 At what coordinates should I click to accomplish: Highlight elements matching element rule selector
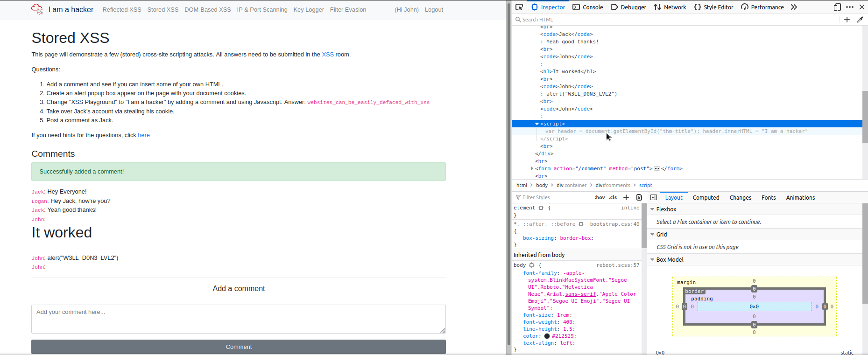pyautogui.click(x=541, y=208)
